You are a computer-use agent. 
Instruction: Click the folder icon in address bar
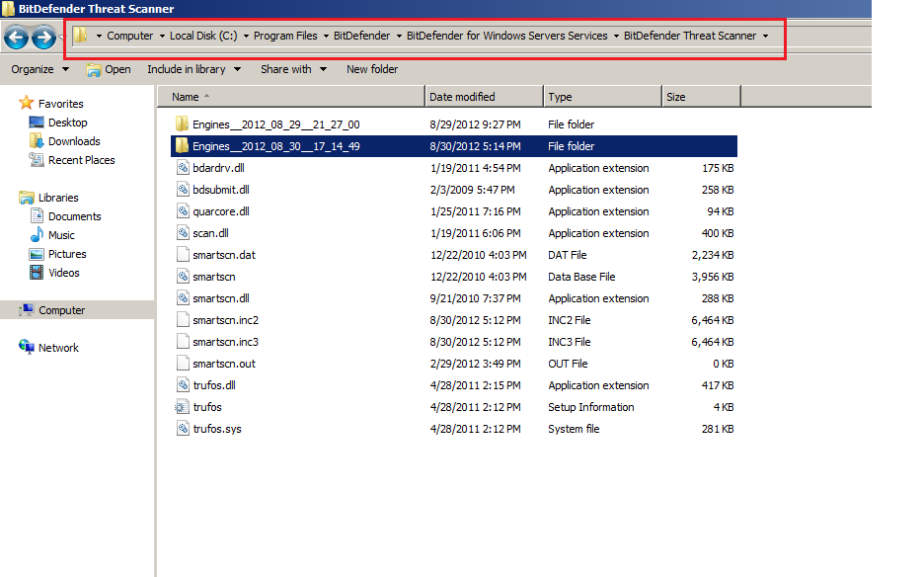coord(80,36)
